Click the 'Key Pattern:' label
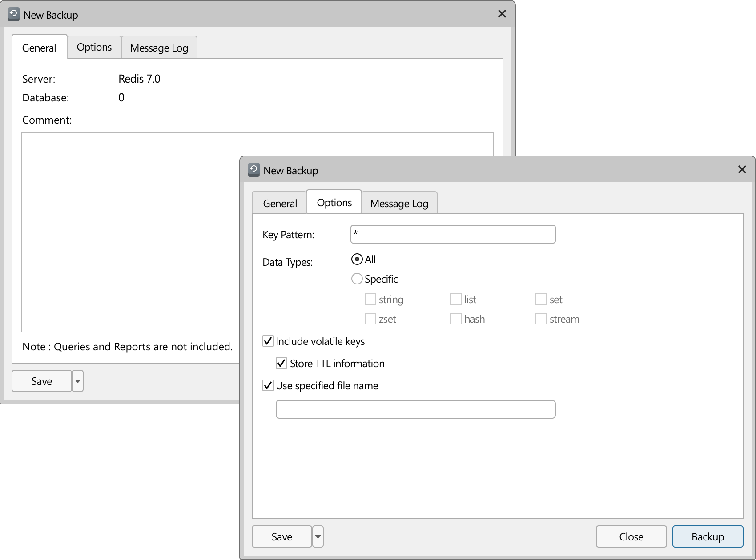Screen dimensions: 756x560 point(288,234)
